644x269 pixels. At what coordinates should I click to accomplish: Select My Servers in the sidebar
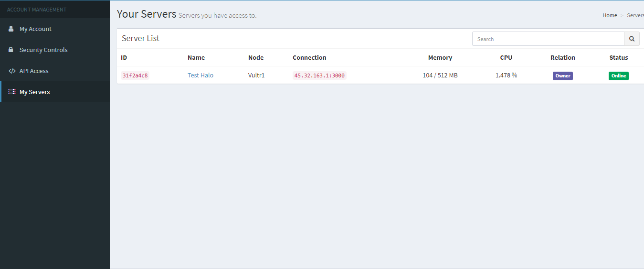34,92
